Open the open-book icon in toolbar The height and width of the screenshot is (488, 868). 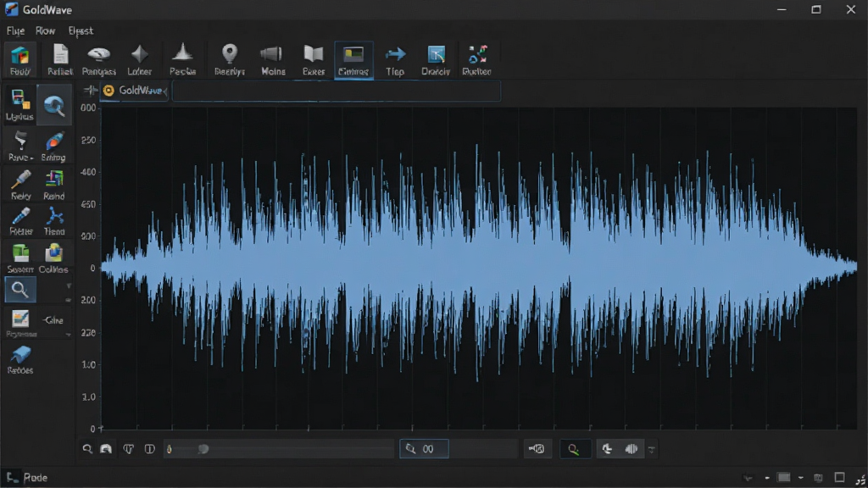coord(314,53)
